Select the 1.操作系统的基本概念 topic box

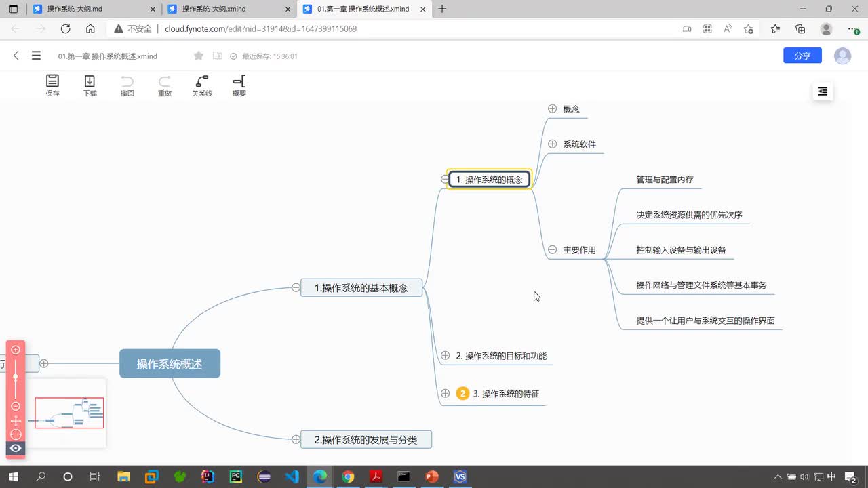[361, 287]
